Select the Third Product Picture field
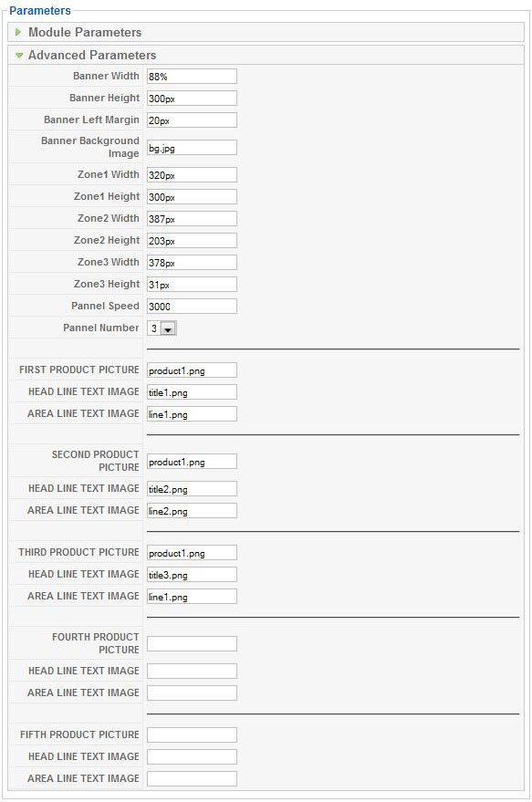The height and width of the screenshot is (802, 532). (192, 552)
